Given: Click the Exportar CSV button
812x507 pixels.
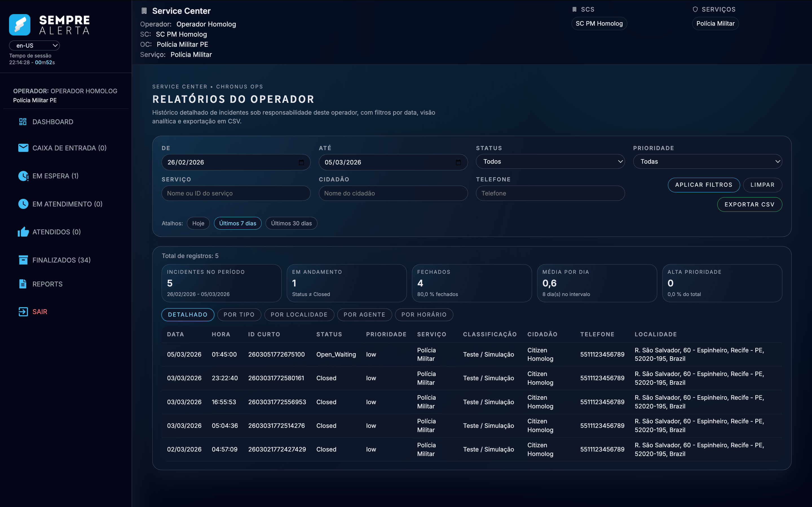Looking at the screenshot, I should click(749, 204).
